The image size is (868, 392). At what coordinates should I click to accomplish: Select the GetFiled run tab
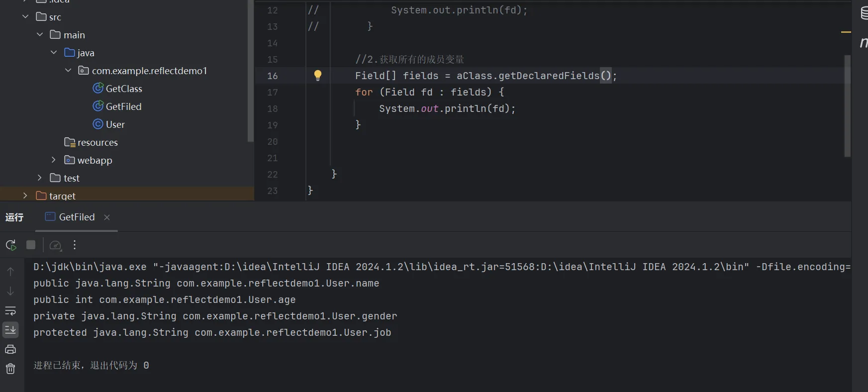76,217
